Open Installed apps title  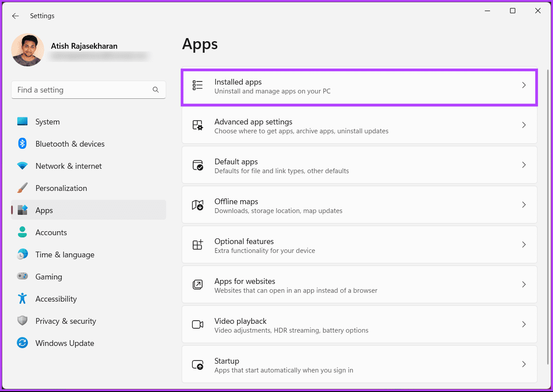[x=238, y=82]
